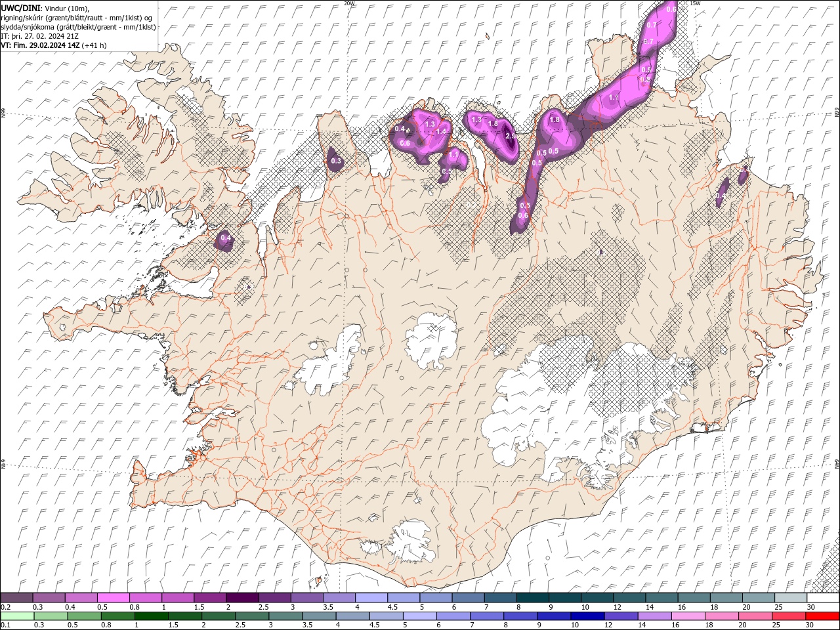
Task: Click the 'IT: þri. 27. 02. 2024 21Z' line
Action: [x=41, y=36]
